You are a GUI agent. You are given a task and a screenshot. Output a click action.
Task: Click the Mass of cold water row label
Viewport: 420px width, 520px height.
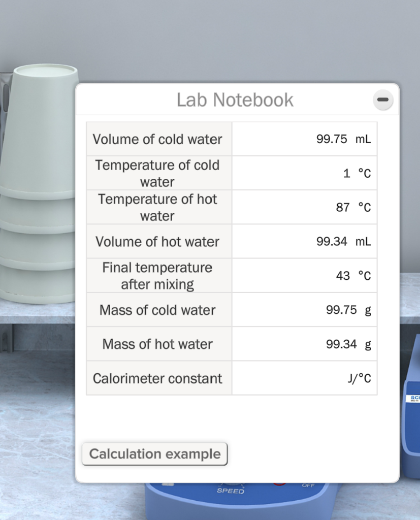158,309
